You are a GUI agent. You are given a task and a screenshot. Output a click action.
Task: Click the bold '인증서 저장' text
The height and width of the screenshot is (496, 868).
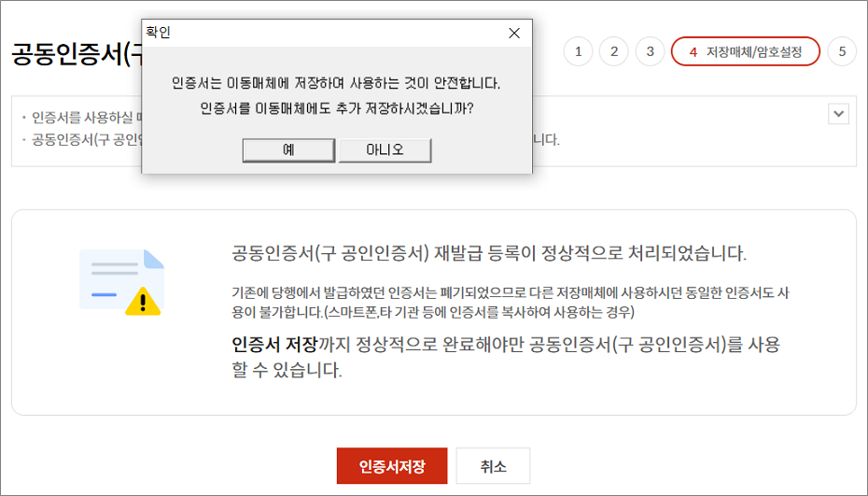(274, 344)
